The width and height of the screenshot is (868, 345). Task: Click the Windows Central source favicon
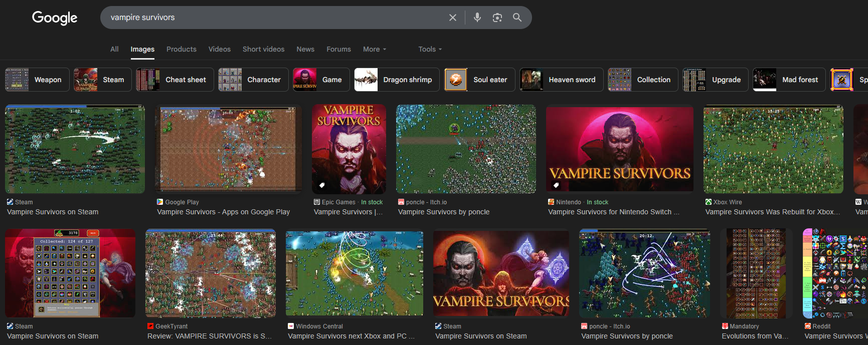[291, 326]
